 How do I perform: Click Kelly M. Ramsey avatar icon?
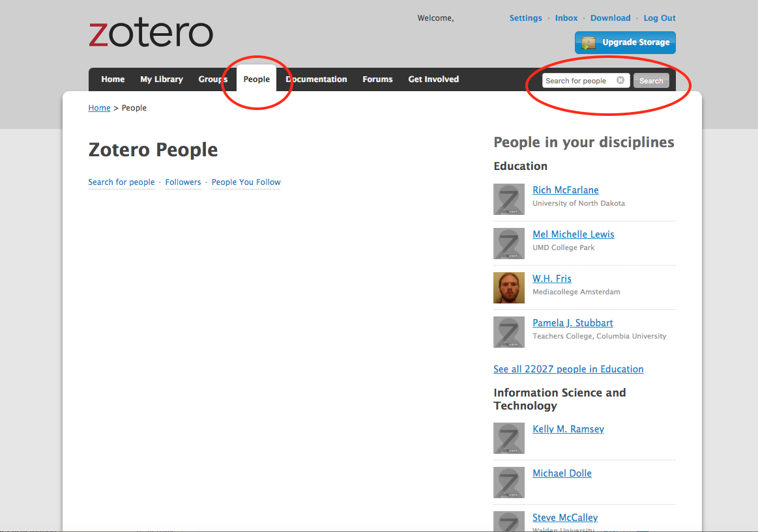[x=508, y=438]
